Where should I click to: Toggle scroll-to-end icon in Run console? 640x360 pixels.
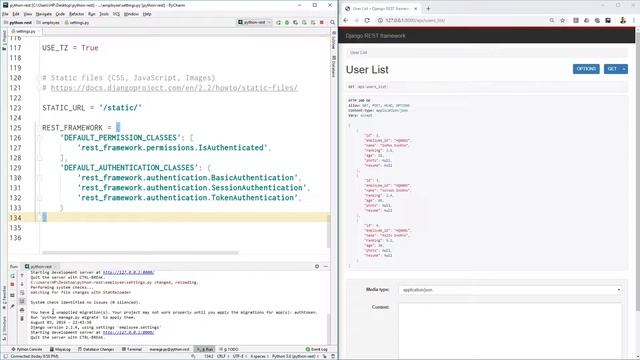point(22,302)
